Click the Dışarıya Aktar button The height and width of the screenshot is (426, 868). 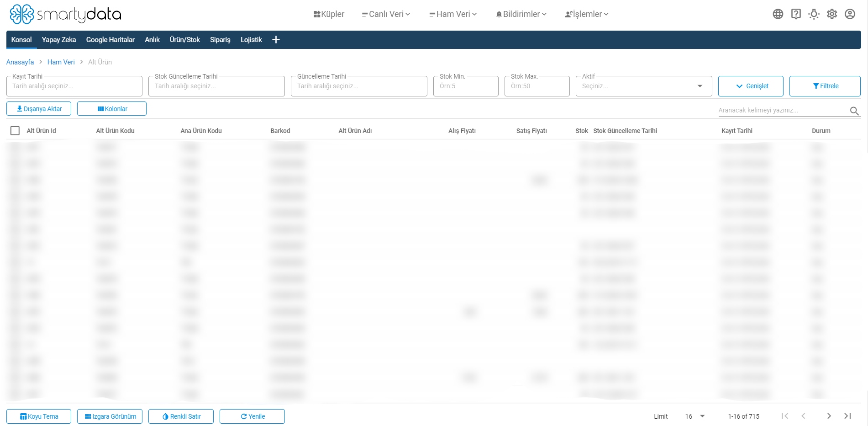tap(39, 109)
